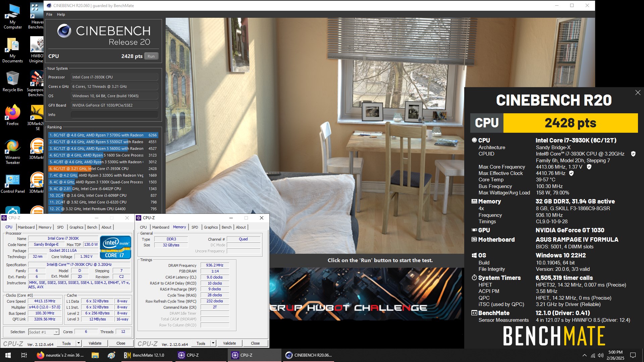
Task: Click Tools button in left CPU-Z
Action: click(x=66, y=344)
